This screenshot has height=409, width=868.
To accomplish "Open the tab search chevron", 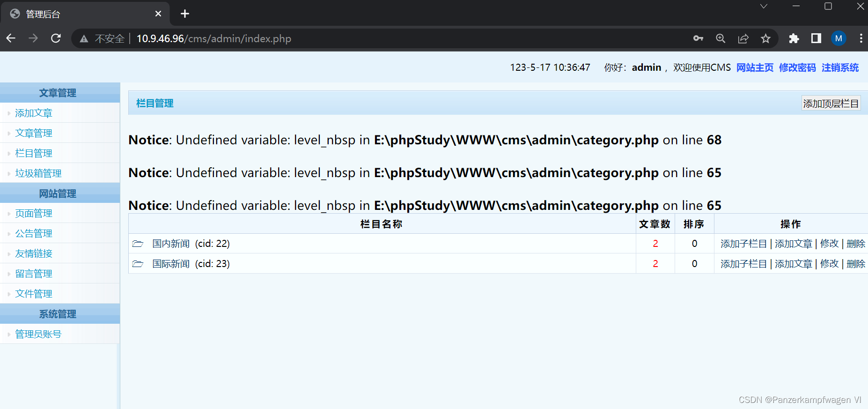I will click(x=764, y=6).
